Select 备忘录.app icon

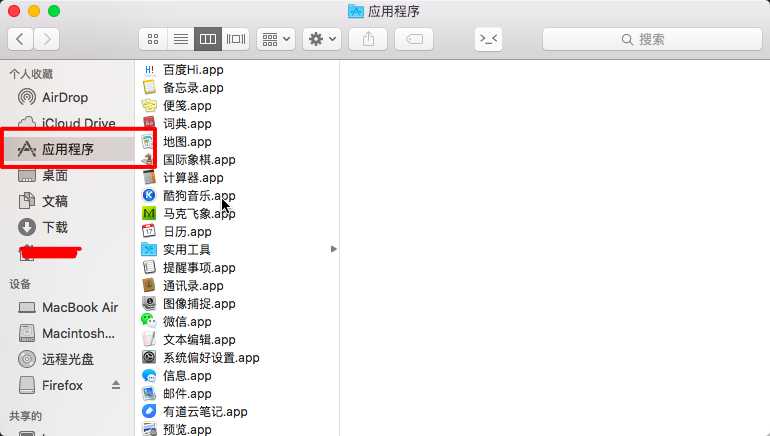coord(149,87)
